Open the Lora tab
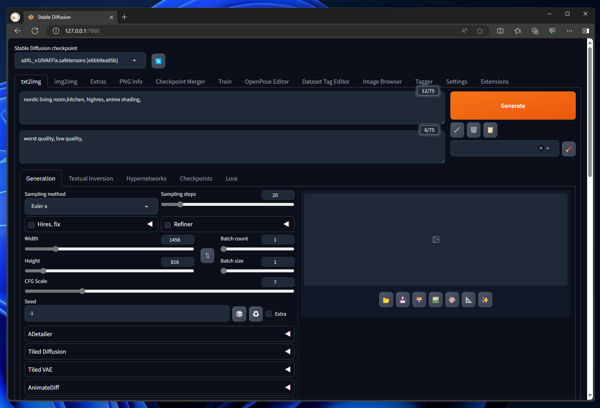 tap(231, 179)
